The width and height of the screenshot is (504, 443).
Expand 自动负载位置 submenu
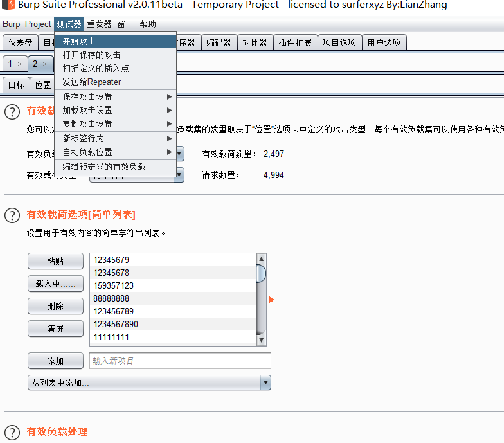tap(116, 152)
